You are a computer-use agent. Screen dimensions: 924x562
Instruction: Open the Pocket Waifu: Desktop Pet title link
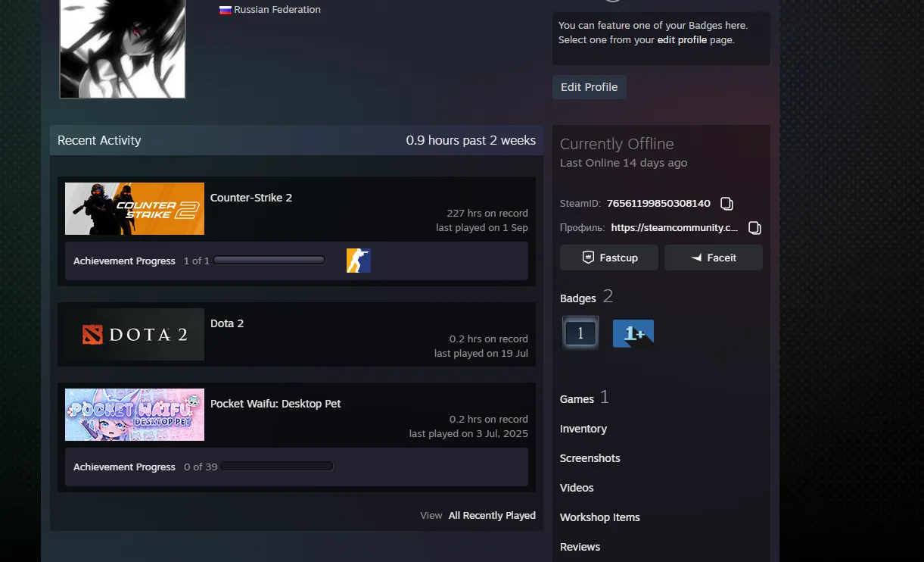(x=275, y=404)
